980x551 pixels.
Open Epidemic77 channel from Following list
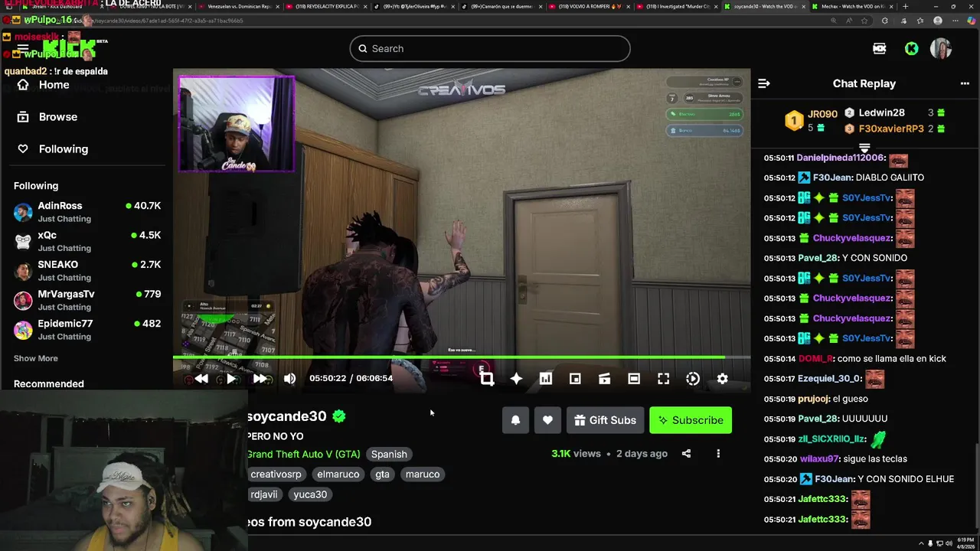pos(87,329)
